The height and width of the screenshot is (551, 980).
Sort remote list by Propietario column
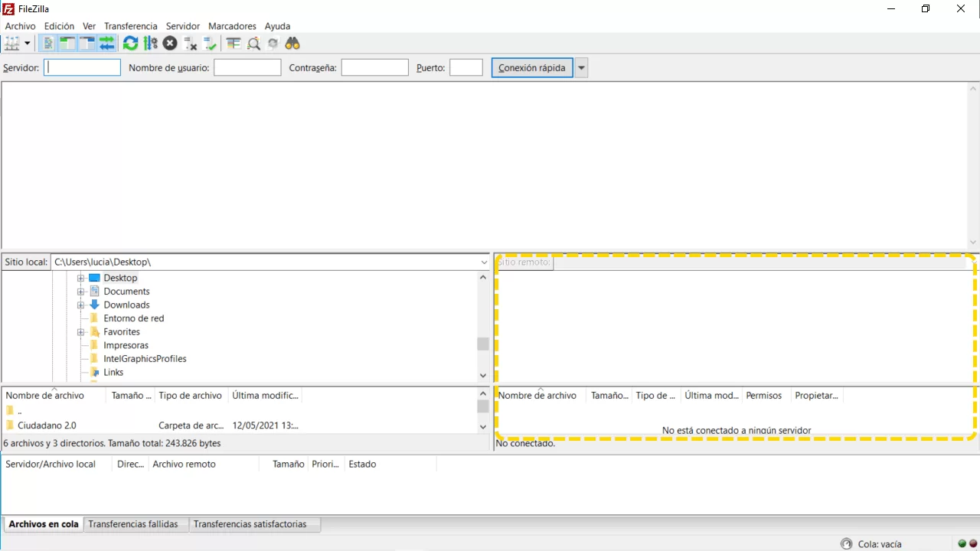click(x=816, y=396)
